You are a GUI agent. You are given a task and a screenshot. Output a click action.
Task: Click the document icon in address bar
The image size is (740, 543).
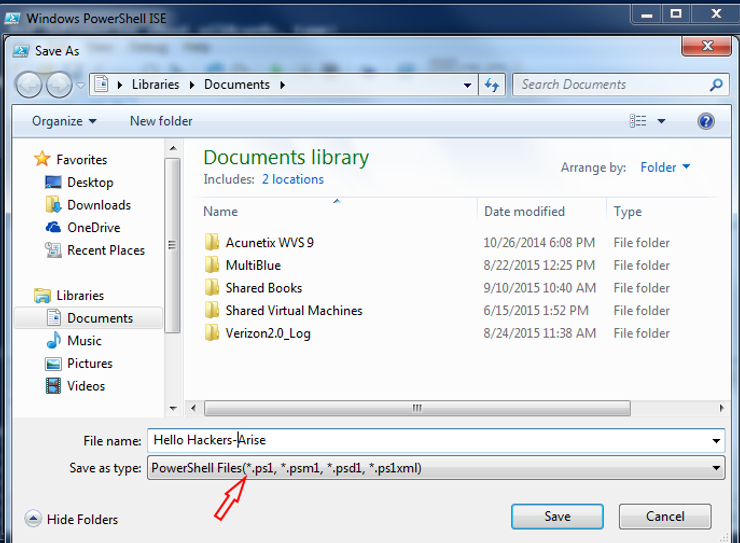pyautogui.click(x=101, y=84)
